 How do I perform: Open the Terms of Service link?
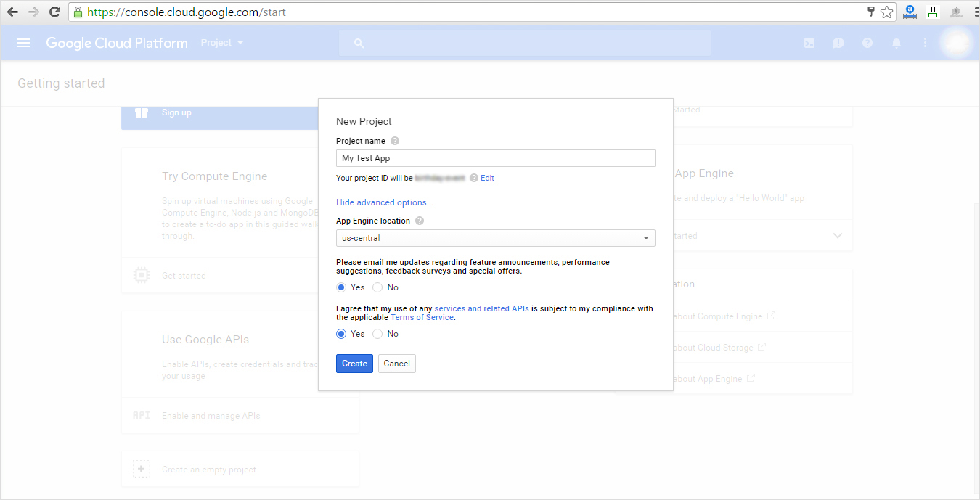tap(422, 317)
